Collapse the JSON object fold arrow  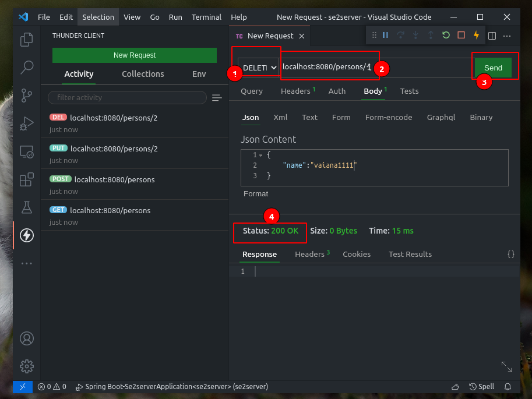[x=260, y=156]
